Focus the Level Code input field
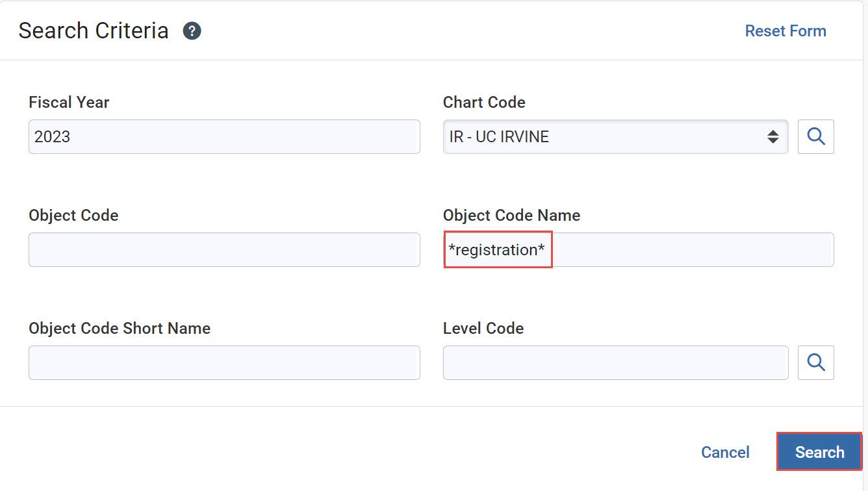This screenshot has width=868, height=491. [x=616, y=362]
